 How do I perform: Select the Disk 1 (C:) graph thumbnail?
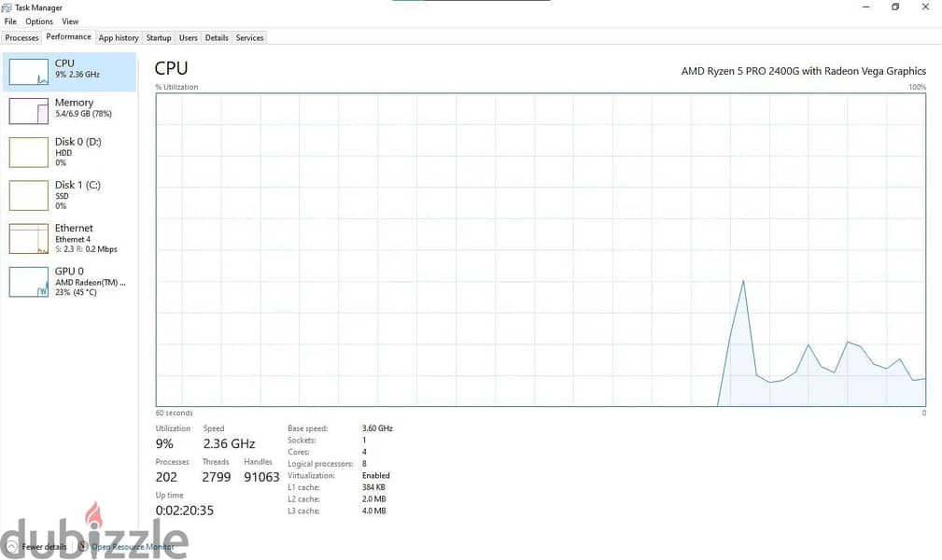point(28,195)
